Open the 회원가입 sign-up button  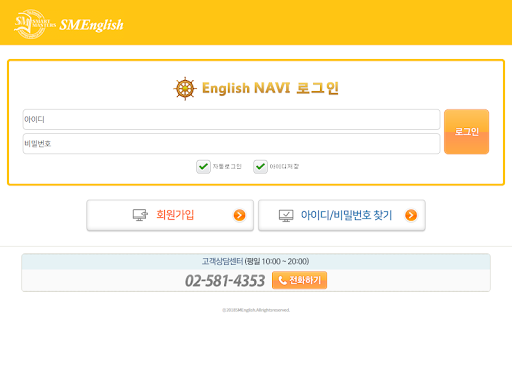click(x=170, y=215)
